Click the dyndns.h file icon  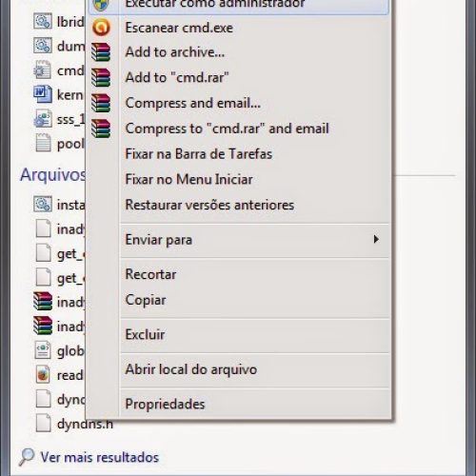pos(43,424)
